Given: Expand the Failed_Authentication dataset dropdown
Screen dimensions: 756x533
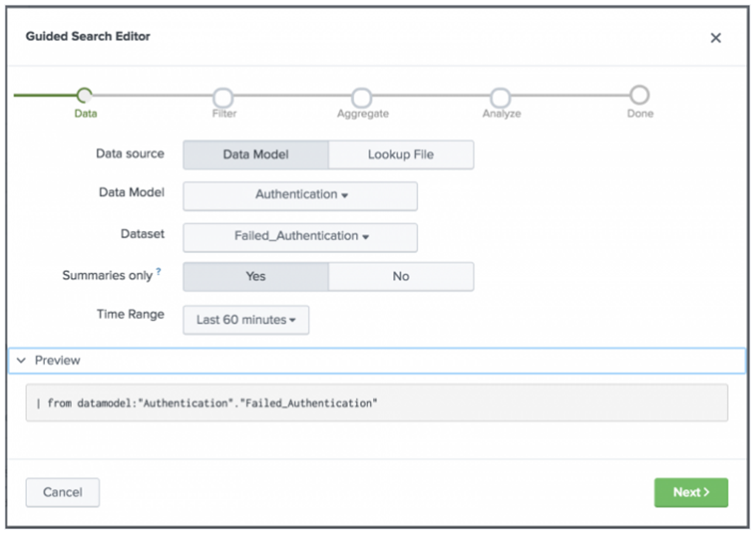Looking at the screenshot, I should click(300, 237).
